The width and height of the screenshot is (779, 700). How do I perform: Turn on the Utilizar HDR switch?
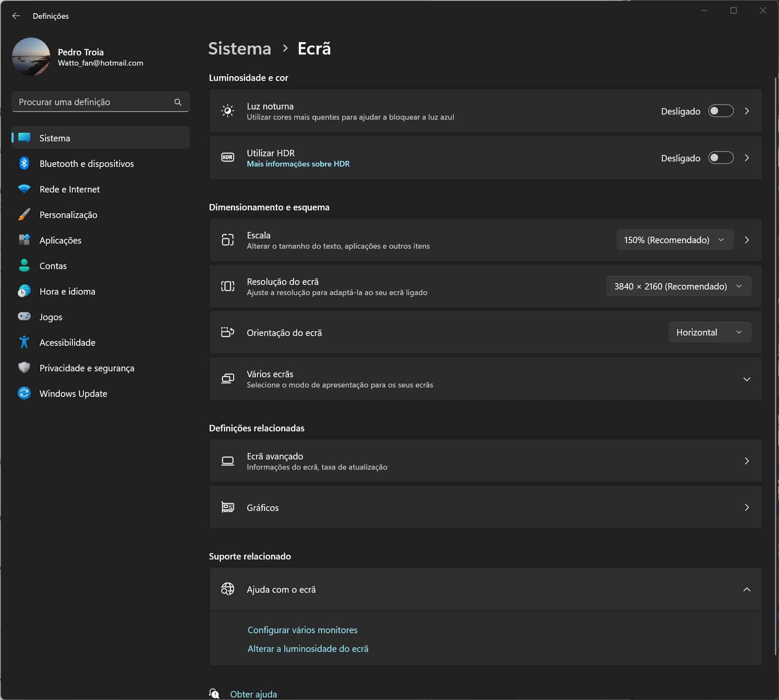pos(720,158)
